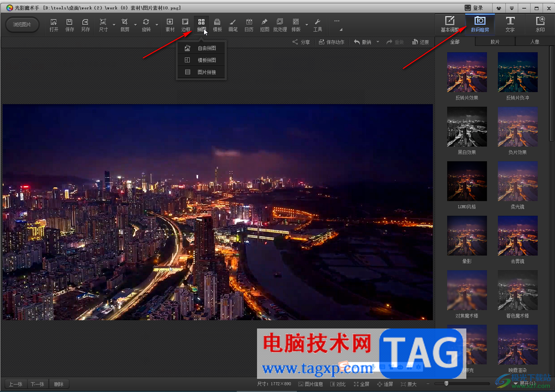Image resolution: width=555 pixels, height=392 pixels.
Task: Open the 抠图 (Cutout) tool
Action: 265,25
